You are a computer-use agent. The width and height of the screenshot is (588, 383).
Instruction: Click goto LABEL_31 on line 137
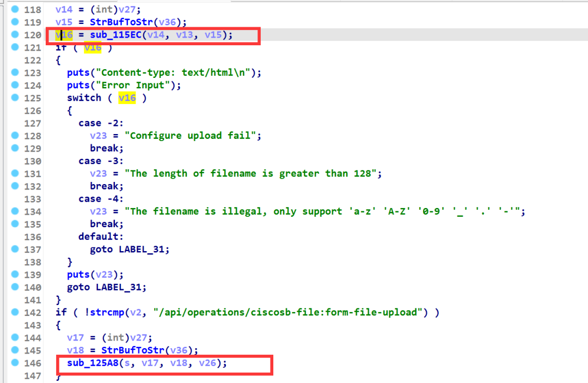click(130, 249)
